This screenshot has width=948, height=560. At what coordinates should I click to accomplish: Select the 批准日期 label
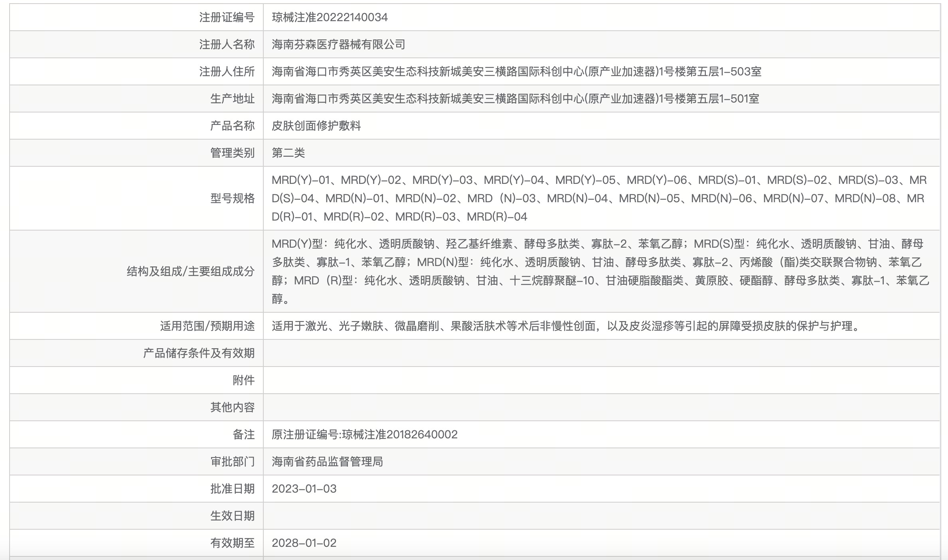(232, 489)
